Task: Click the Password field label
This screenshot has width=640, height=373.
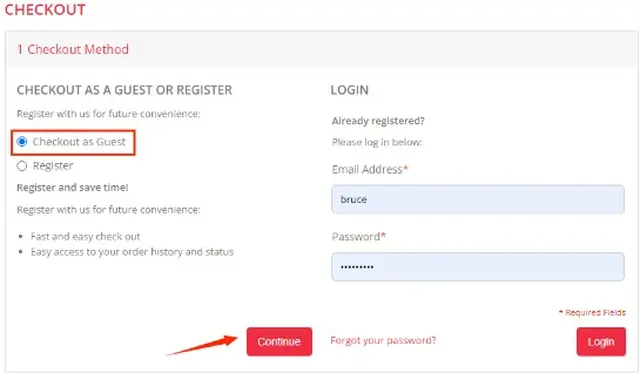Action: (x=359, y=237)
